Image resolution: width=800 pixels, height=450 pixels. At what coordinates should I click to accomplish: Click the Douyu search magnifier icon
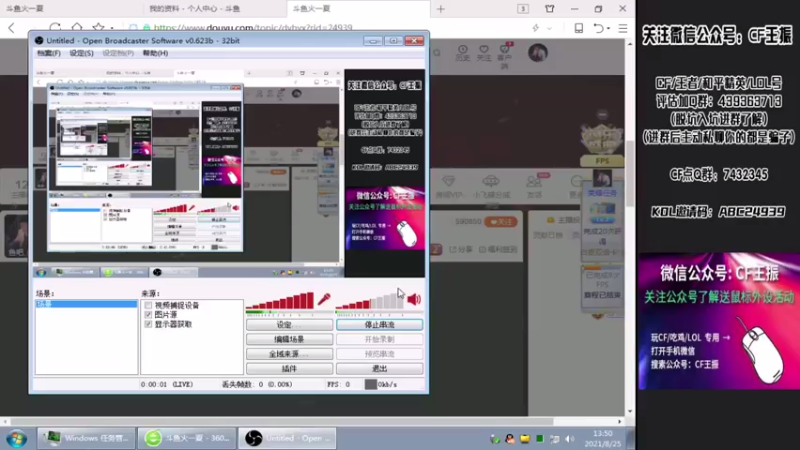[x=437, y=53]
